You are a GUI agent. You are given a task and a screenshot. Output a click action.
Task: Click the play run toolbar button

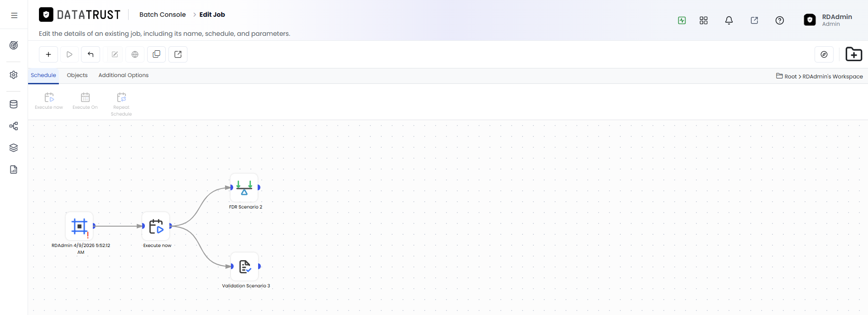pos(69,54)
